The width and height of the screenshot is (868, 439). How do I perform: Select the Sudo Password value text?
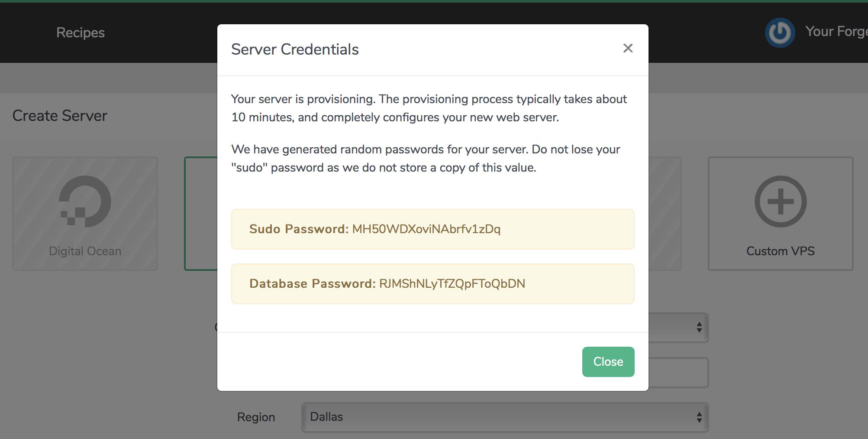[x=426, y=229]
